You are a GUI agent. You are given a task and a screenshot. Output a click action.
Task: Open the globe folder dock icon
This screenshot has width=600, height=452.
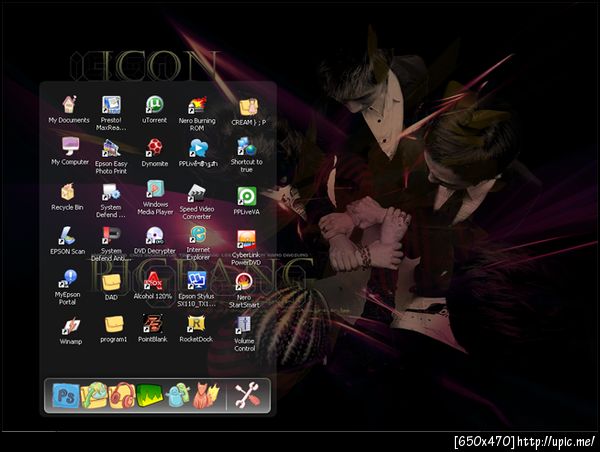[x=94, y=395]
